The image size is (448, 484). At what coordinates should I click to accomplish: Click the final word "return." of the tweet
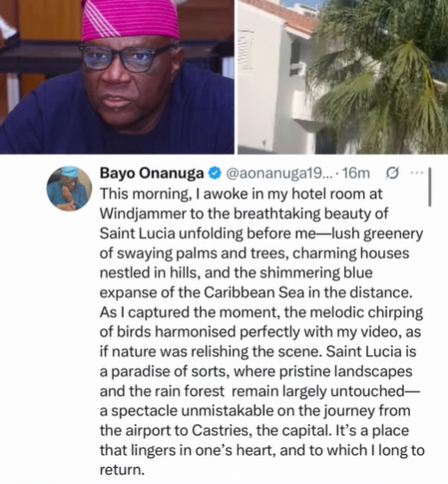point(122,470)
